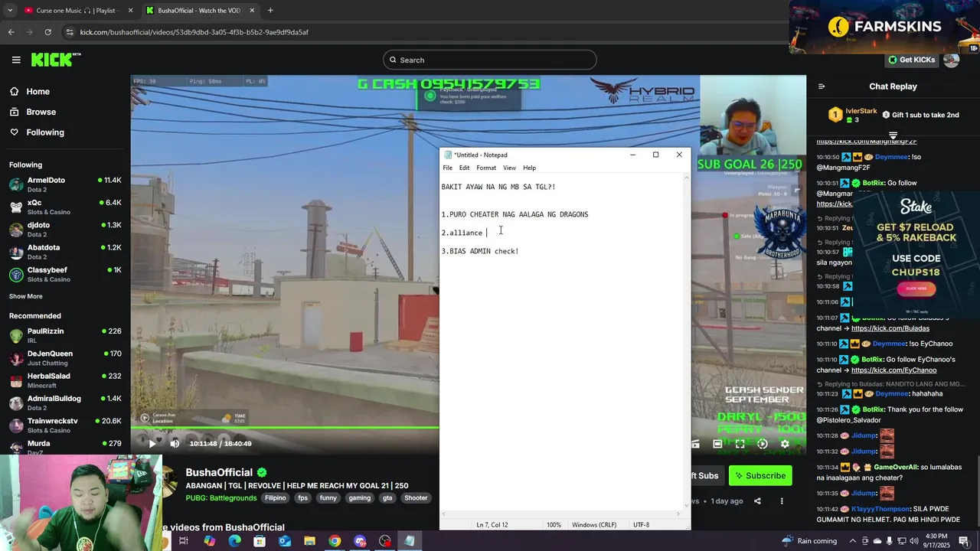The height and width of the screenshot is (551, 980).
Task: Click the Kick logo
Action: 55,60
